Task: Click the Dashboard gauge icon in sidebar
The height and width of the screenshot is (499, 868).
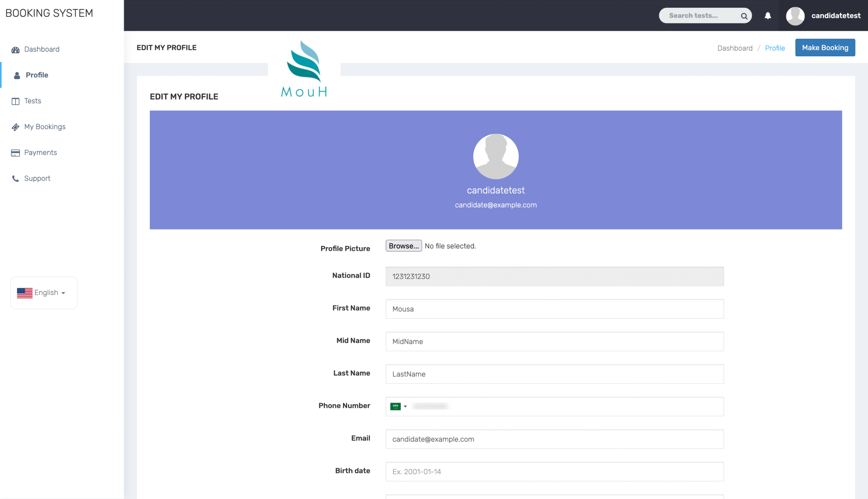Action: tap(15, 50)
